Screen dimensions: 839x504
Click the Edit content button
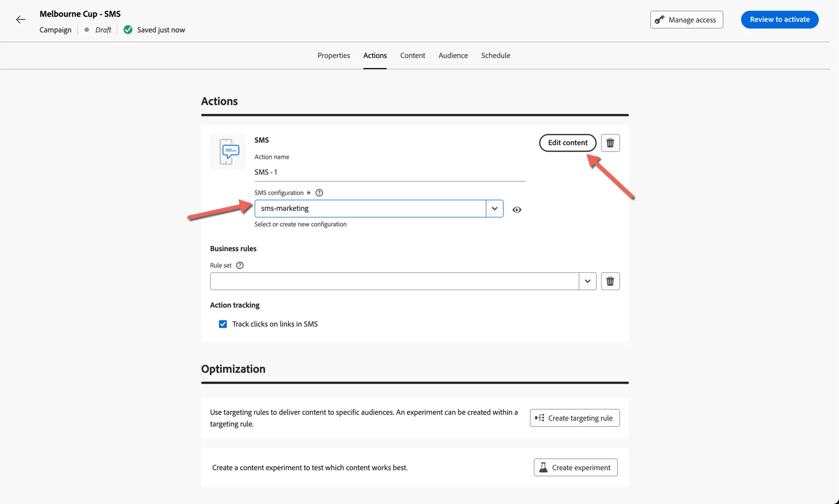[568, 143]
